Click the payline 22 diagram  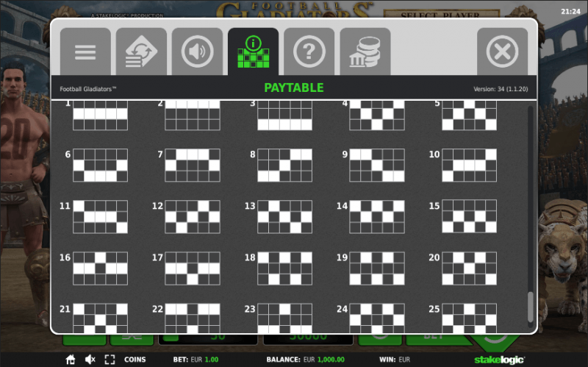tap(193, 318)
